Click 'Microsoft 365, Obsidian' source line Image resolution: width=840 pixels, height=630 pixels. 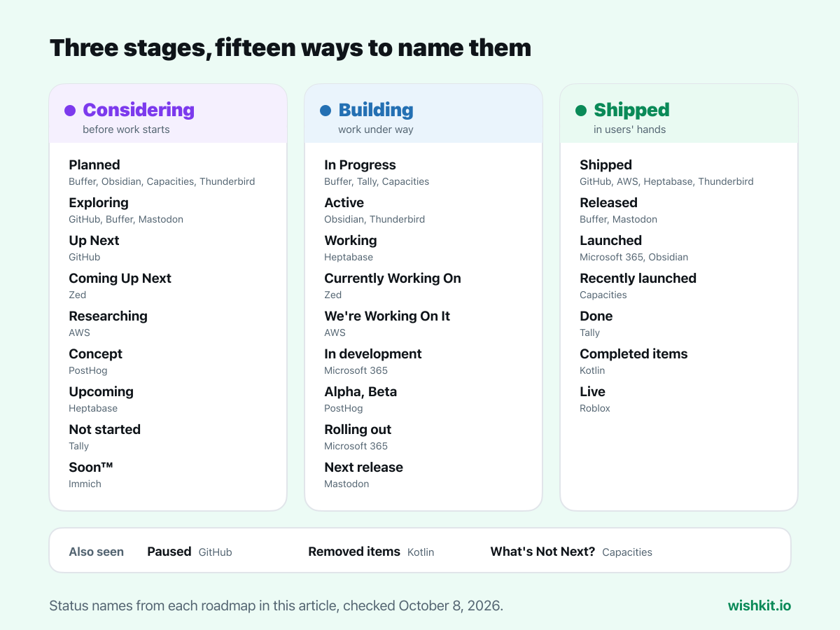click(x=633, y=257)
